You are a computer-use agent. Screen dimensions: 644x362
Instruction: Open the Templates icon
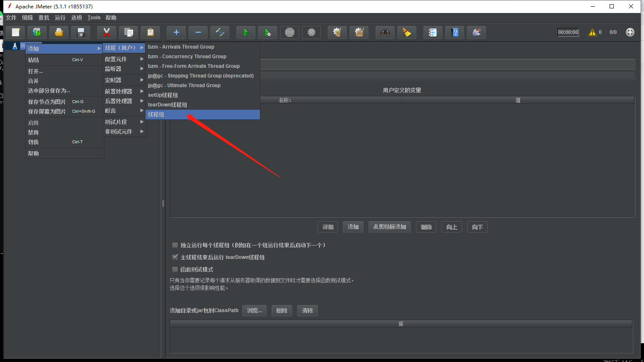(37, 32)
